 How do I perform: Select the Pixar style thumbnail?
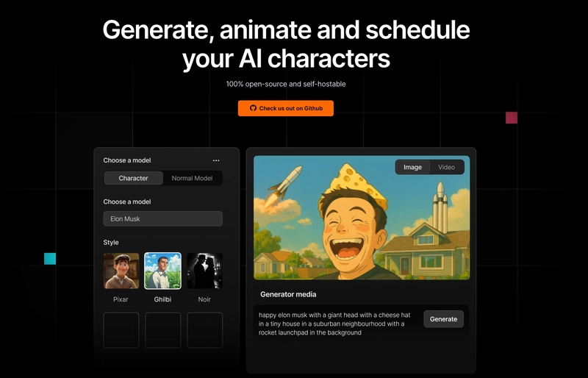point(121,271)
